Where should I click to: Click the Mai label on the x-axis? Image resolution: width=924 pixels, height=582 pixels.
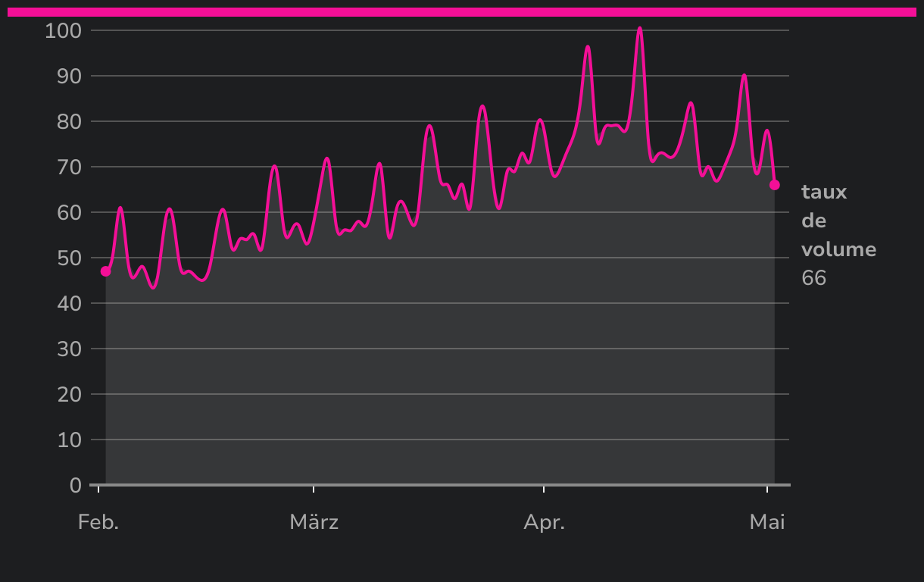click(x=766, y=522)
